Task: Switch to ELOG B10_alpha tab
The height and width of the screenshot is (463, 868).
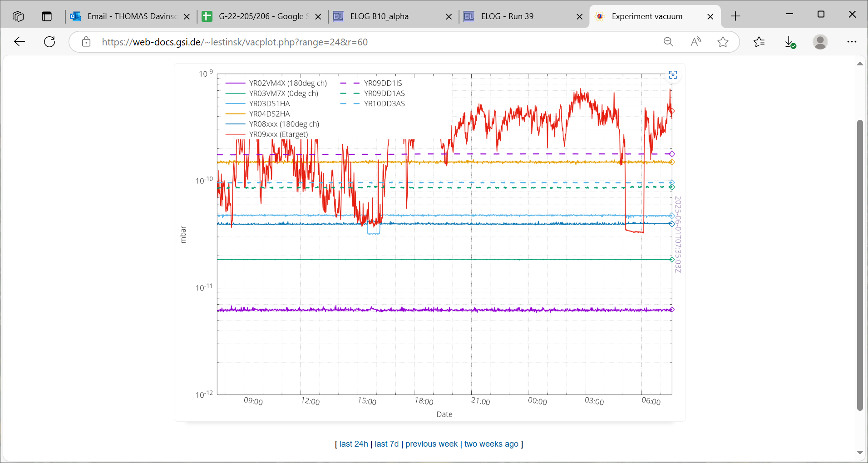Action: click(379, 16)
